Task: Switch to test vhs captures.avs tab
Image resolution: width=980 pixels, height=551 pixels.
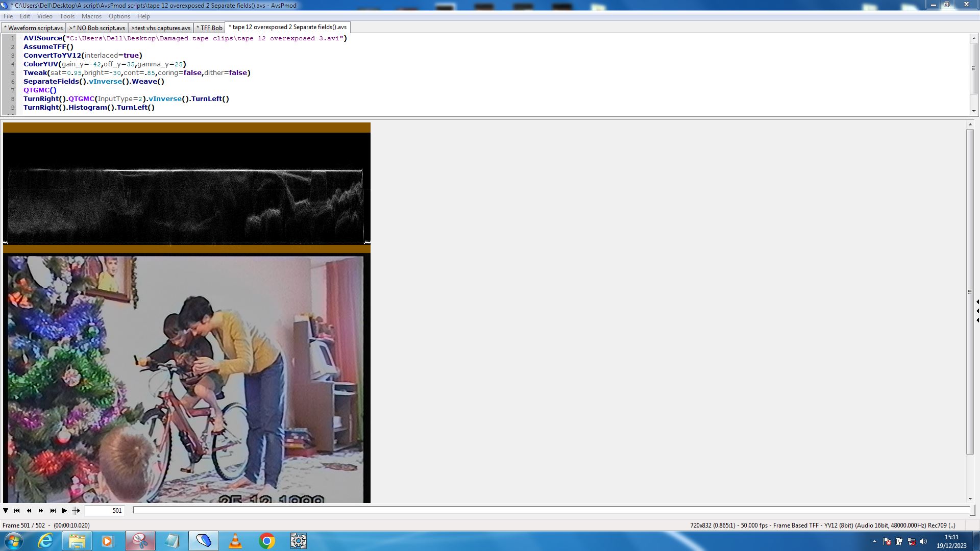Action: (x=161, y=28)
